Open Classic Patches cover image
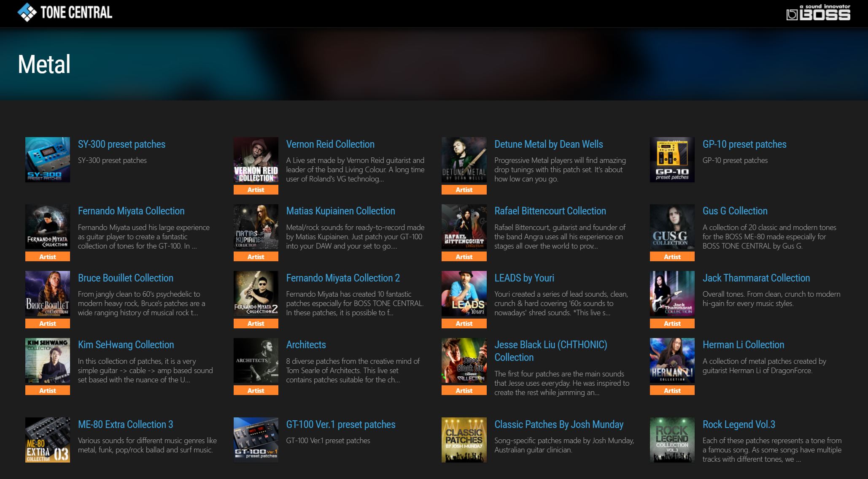The height and width of the screenshot is (479, 868). pos(464,440)
